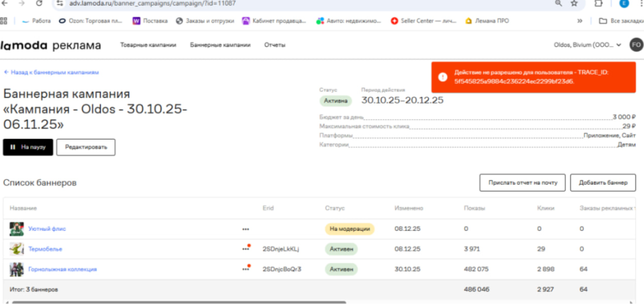The height and width of the screenshot is (305, 644).
Task: Open the browser profile avatar E
Action: pyautogui.click(x=625, y=3)
